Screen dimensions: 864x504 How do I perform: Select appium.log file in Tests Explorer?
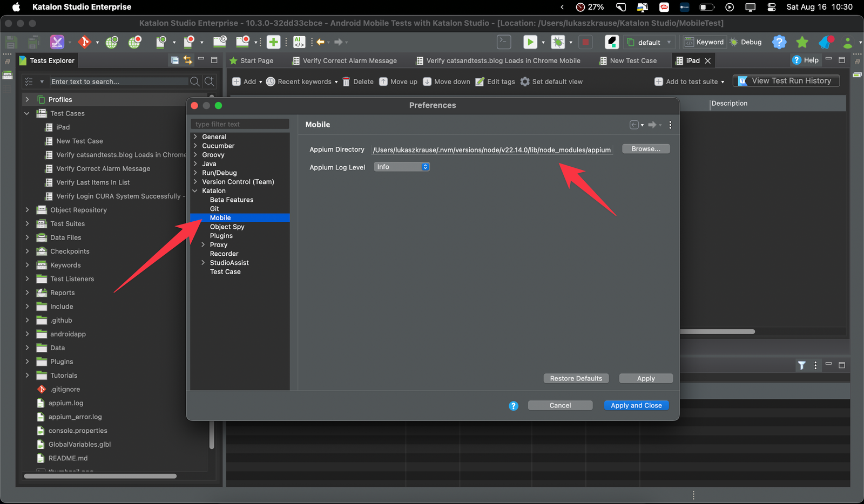(x=66, y=403)
